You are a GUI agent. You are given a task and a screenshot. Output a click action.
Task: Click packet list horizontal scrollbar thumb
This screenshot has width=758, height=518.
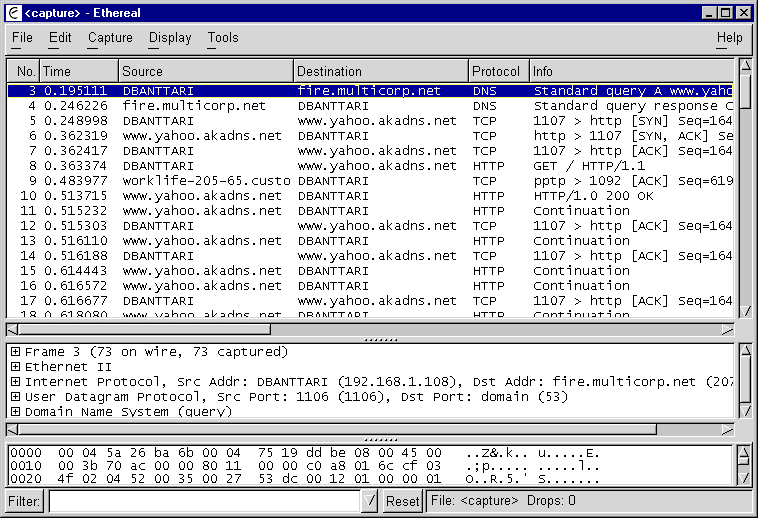click(145, 330)
